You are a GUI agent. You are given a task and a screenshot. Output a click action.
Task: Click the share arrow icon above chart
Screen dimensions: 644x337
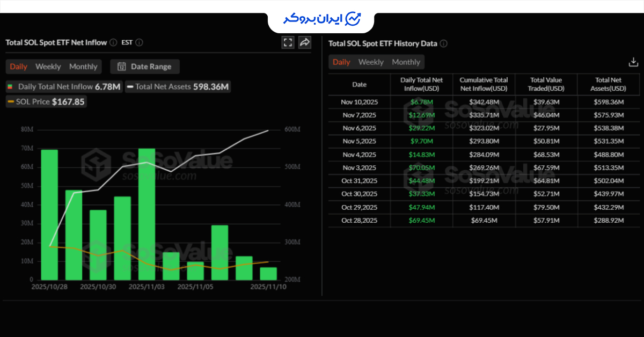[305, 42]
